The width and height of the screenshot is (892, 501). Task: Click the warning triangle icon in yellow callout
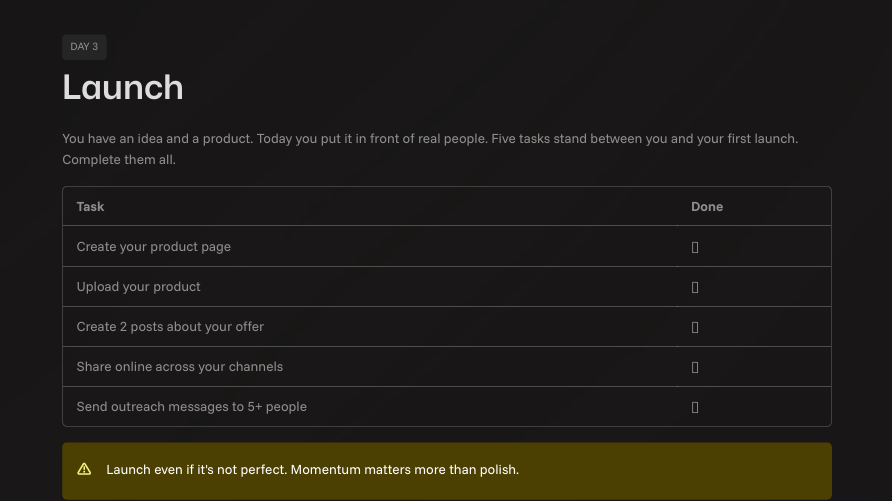84,469
